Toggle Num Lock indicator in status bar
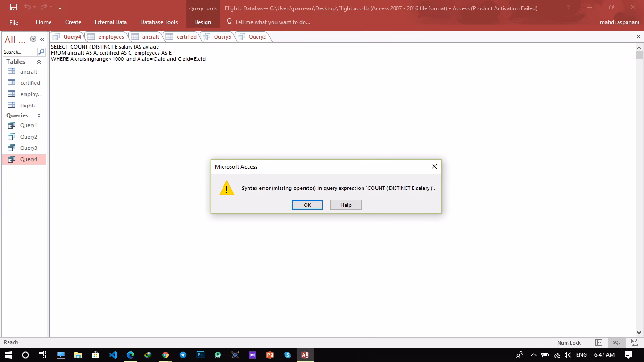 point(570,343)
